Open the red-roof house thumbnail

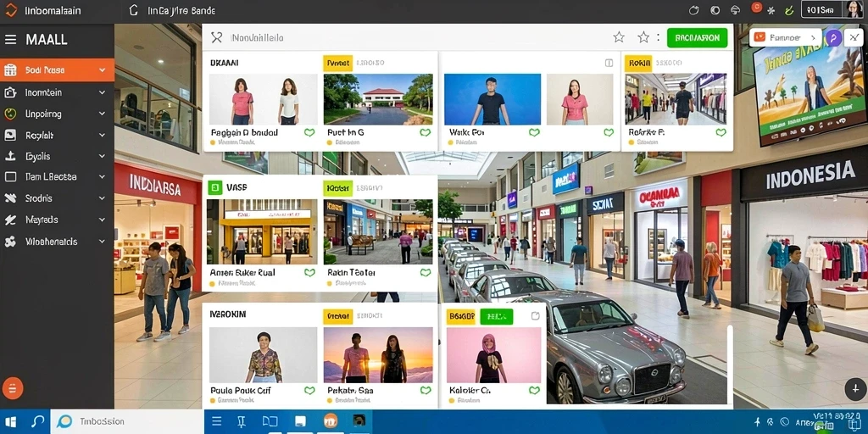click(x=378, y=99)
